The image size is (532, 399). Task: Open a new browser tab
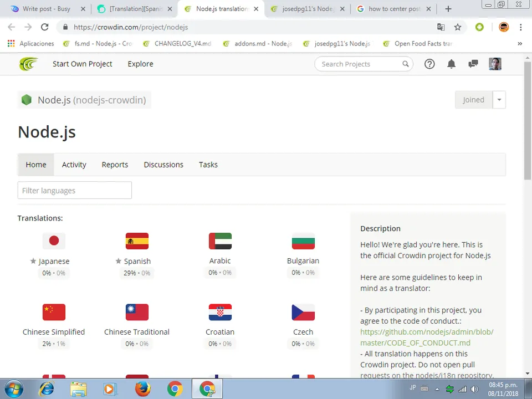448,9
